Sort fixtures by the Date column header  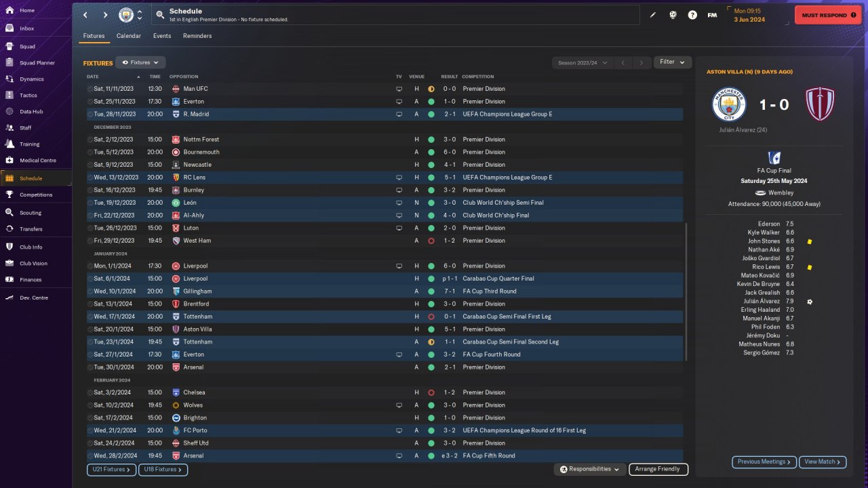[x=93, y=77]
